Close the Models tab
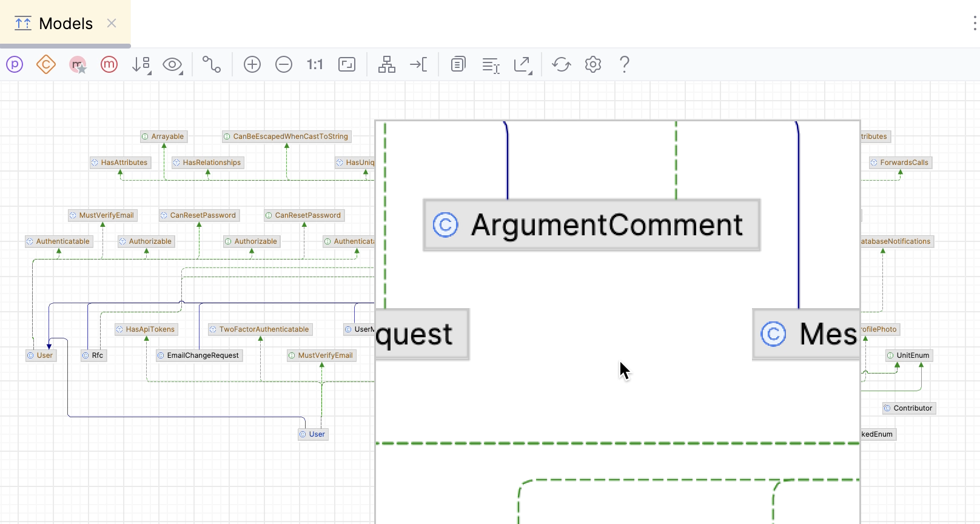 (112, 23)
